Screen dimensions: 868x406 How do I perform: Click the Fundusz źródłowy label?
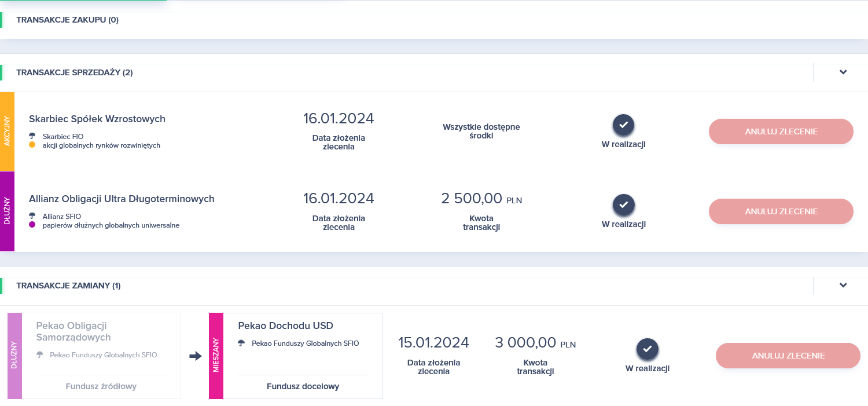[x=101, y=386]
